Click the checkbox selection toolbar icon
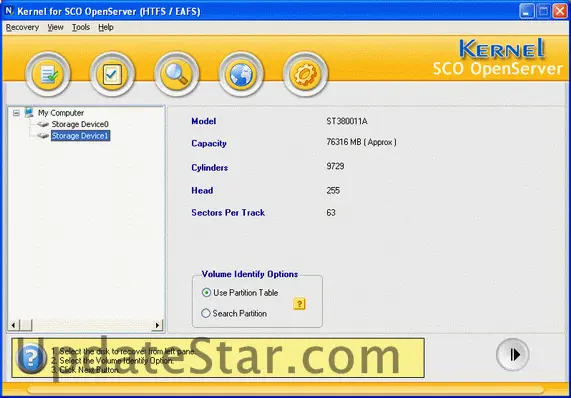 [x=112, y=74]
